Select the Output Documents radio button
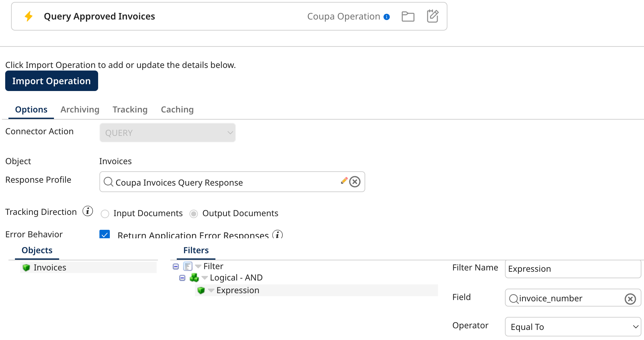This screenshot has height=340, width=644. (194, 214)
